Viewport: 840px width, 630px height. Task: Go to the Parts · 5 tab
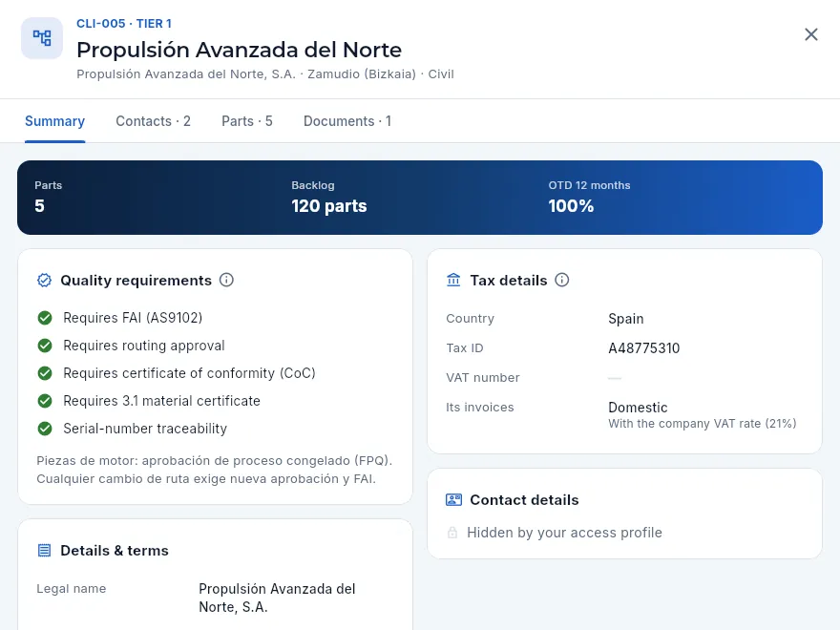pos(247,121)
